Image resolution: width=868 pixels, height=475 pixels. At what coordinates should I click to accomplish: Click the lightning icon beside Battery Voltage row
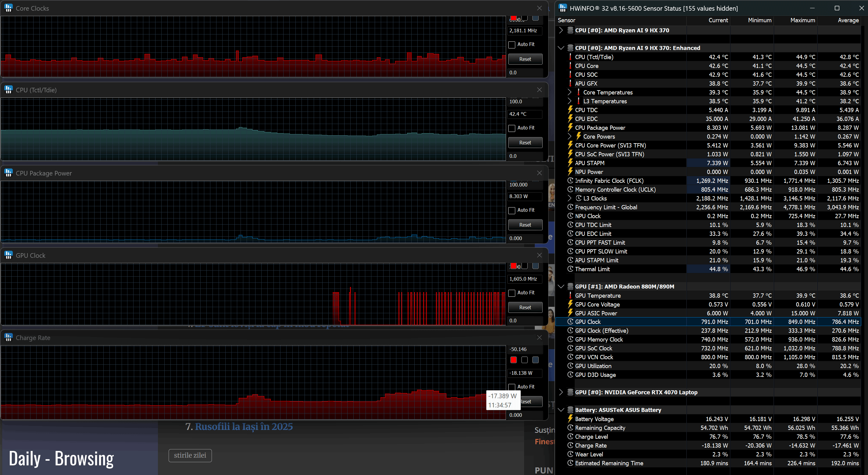570,418
